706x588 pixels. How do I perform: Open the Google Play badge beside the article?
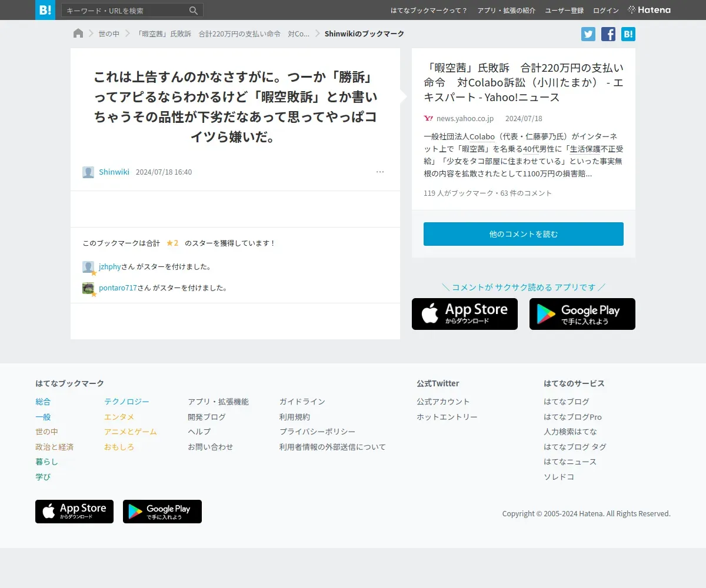pos(582,314)
